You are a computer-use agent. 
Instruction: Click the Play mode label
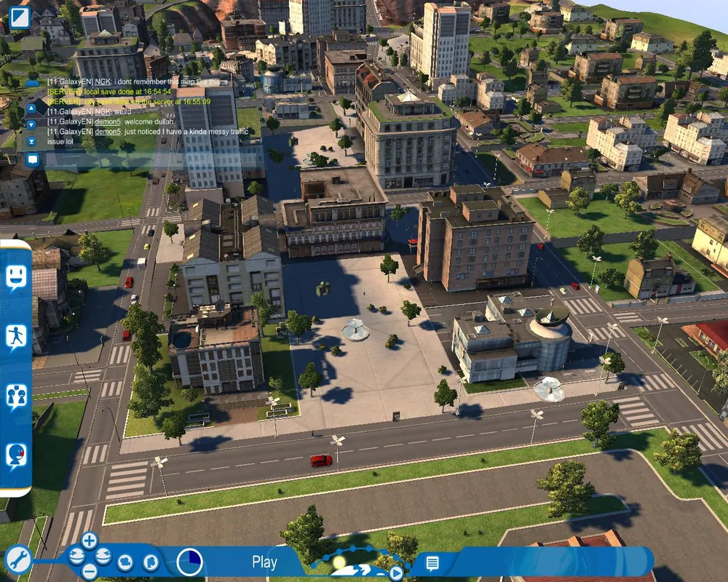pos(264,562)
